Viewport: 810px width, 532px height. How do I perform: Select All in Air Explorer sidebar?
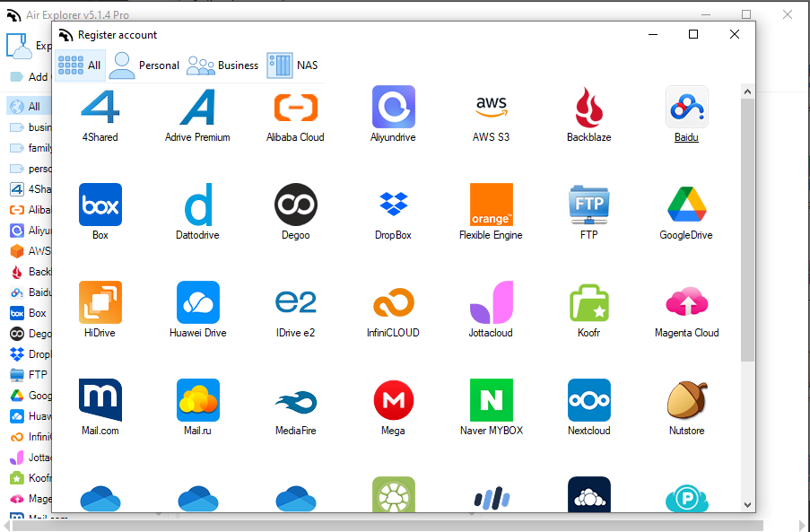(x=29, y=107)
